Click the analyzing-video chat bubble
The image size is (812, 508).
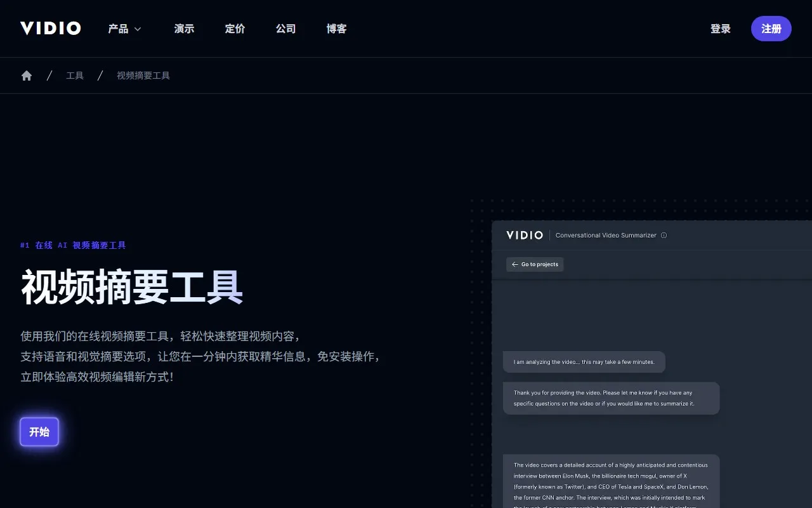[584, 361]
